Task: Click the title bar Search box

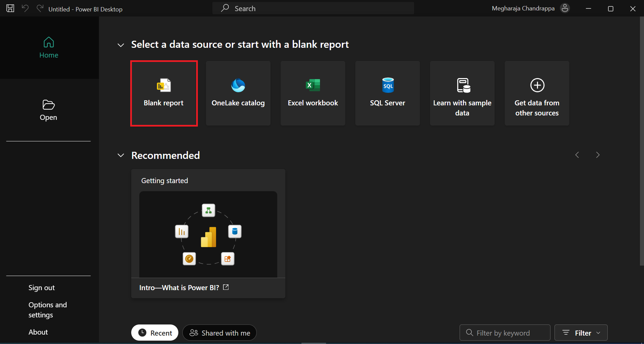Action: [x=313, y=8]
